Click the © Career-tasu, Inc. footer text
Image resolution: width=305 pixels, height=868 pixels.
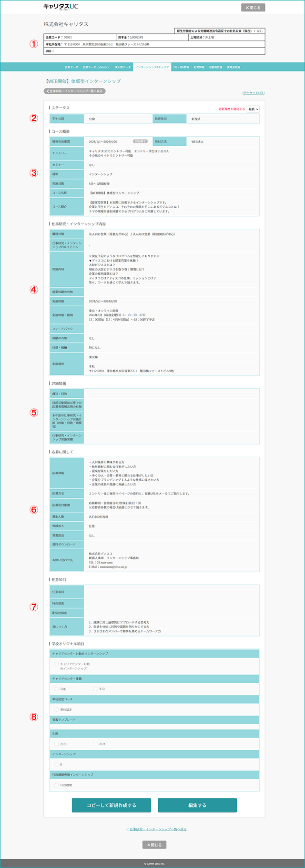(154, 863)
